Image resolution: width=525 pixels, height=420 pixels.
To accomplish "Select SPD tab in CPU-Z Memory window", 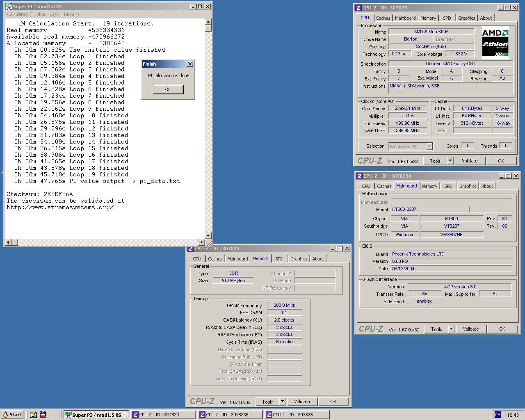I will click(279, 259).
